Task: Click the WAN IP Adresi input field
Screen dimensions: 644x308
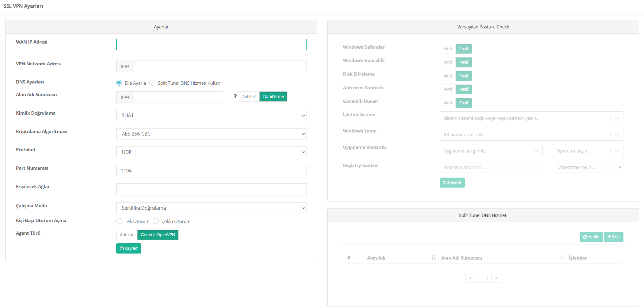Action: [211, 44]
